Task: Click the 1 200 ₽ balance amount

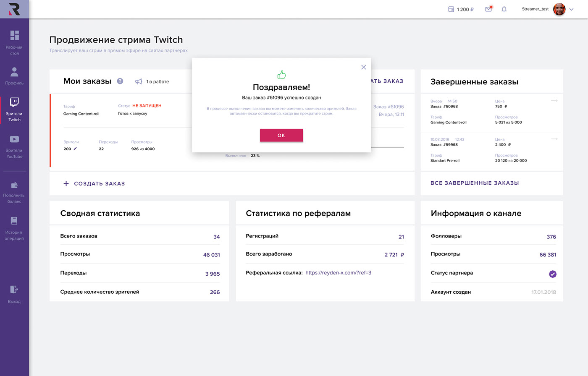Action: [465, 9]
